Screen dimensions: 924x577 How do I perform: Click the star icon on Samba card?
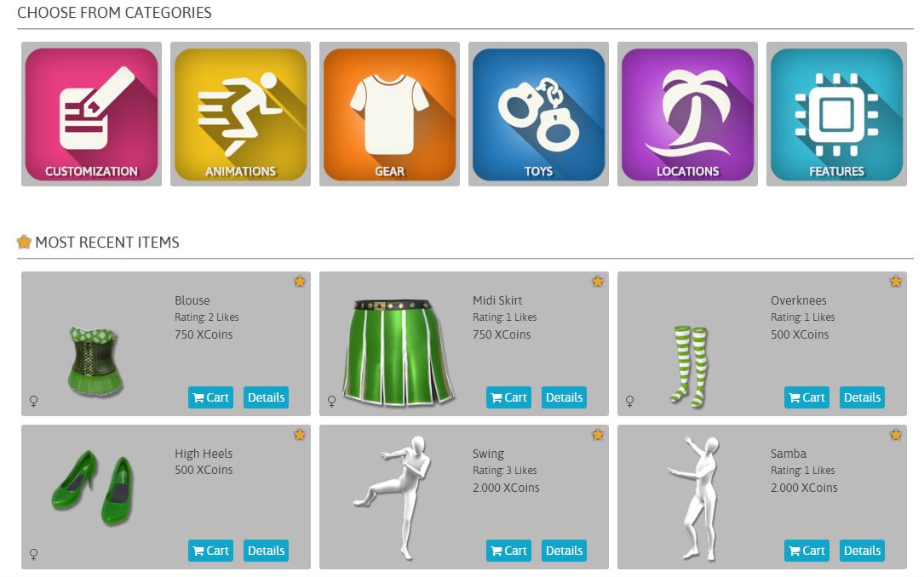896,435
